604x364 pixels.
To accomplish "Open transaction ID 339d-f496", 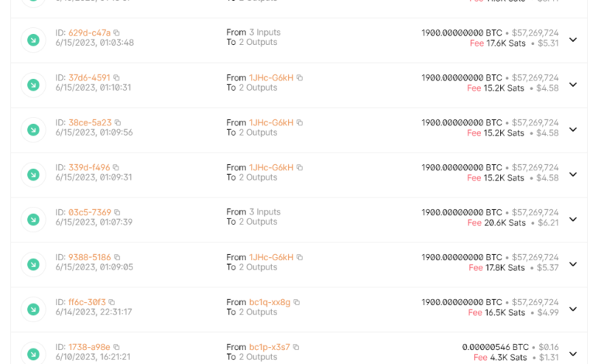I will [89, 168].
